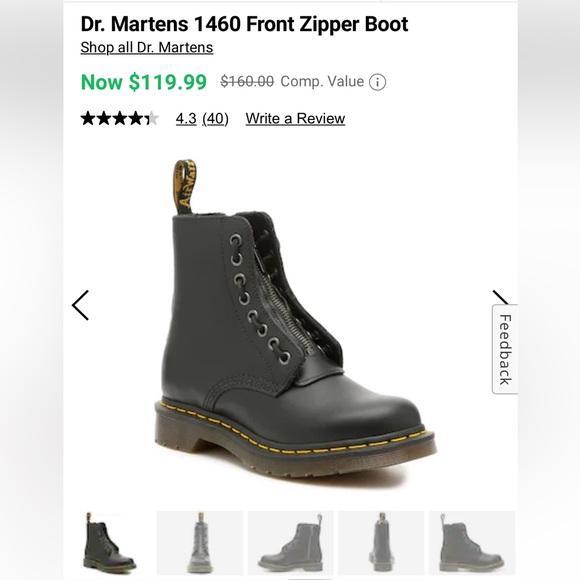Click the Comp. Value label
Image resolution: width=580 pixels, height=580 pixels.
(322, 81)
